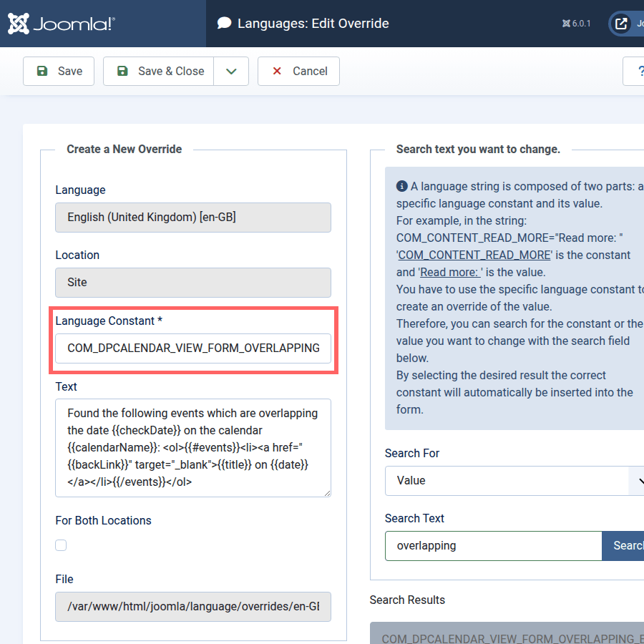Screen dimensions: 644x644
Task: Click the Joomla 6.0.1 version badge
Action: (576, 24)
